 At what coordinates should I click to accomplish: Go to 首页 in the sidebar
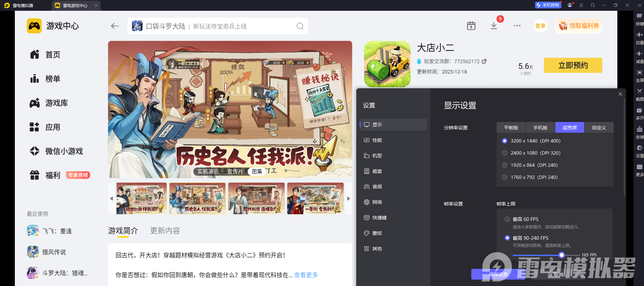45,55
